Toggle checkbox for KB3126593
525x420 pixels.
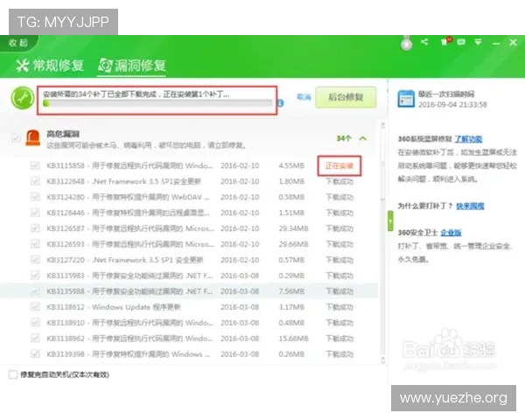pos(35,244)
